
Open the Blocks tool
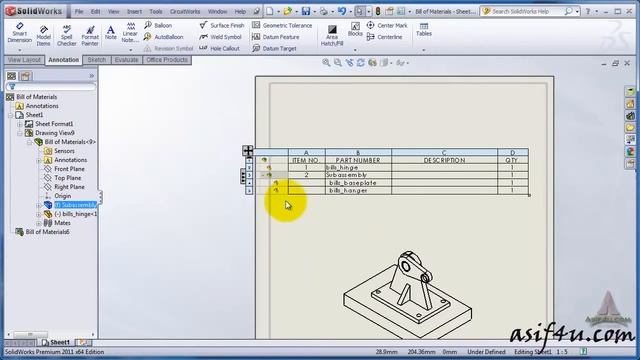(355, 29)
